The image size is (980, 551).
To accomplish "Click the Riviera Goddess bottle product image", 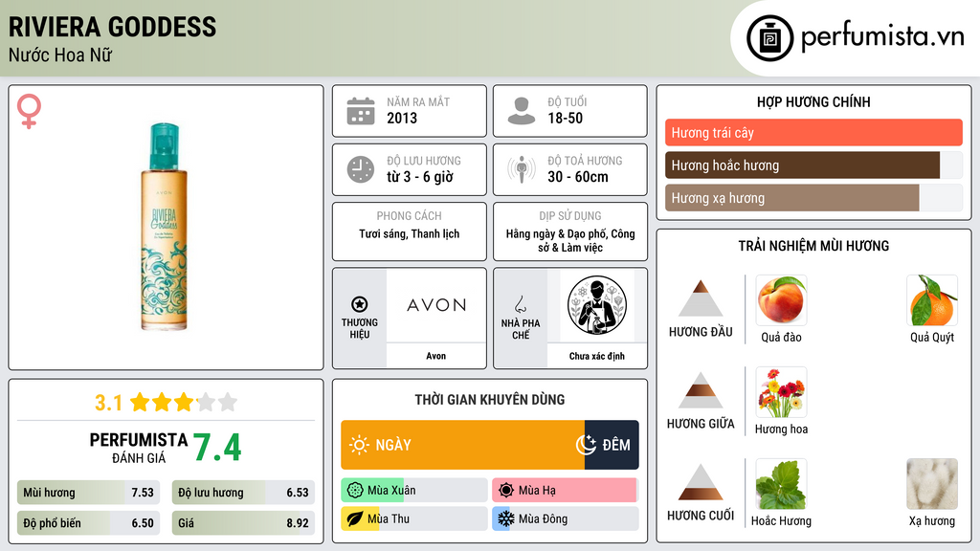I will pyautogui.click(x=165, y=227).
